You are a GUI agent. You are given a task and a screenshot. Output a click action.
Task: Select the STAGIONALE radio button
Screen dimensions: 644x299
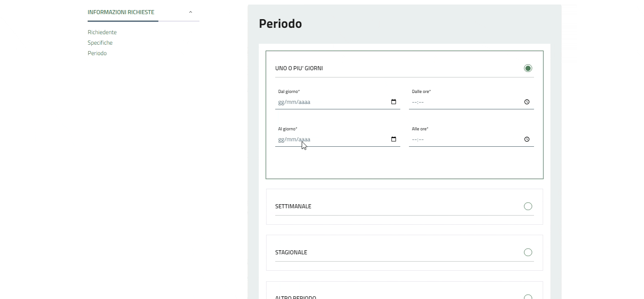[x=528, y=253]
